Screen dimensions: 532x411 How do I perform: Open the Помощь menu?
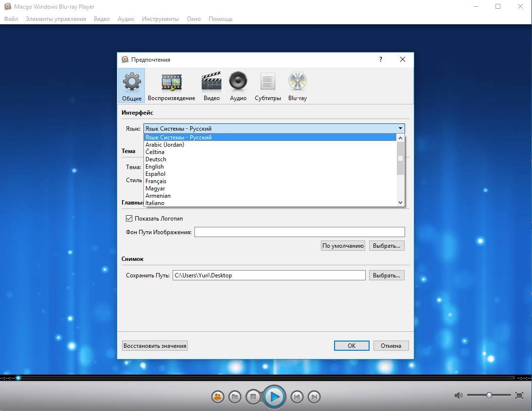point(221,19)
